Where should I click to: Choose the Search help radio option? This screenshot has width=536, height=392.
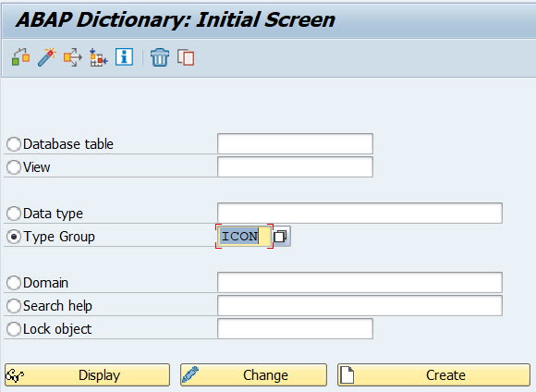pyautogui.click(x=14, y=306)
